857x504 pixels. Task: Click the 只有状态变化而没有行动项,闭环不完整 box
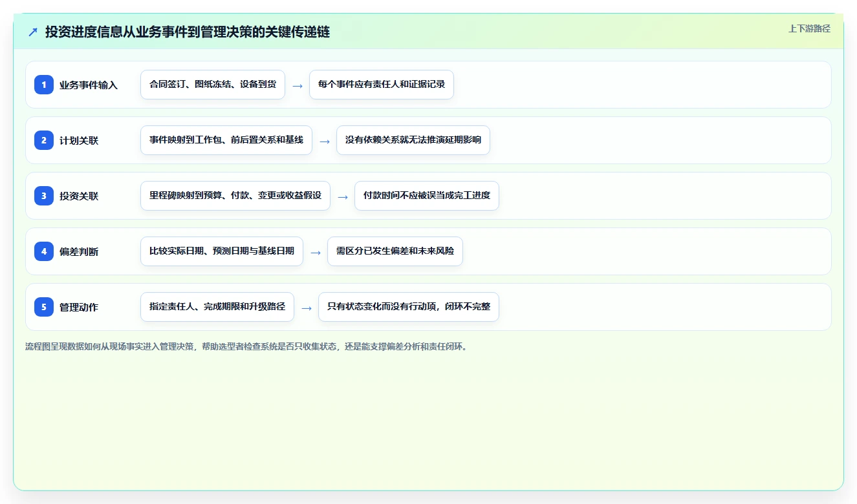[x=409, y=307]
